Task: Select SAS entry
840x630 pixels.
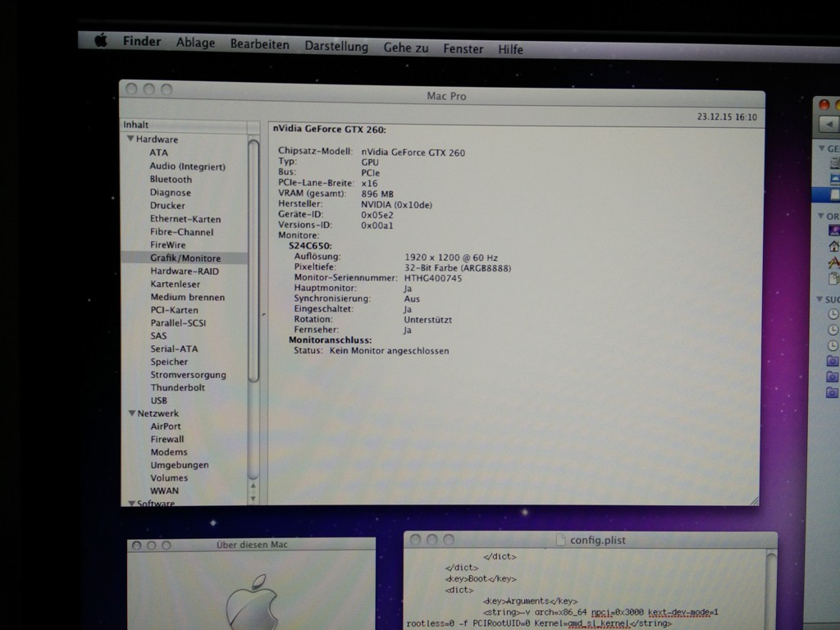Action: coord(158,336)
